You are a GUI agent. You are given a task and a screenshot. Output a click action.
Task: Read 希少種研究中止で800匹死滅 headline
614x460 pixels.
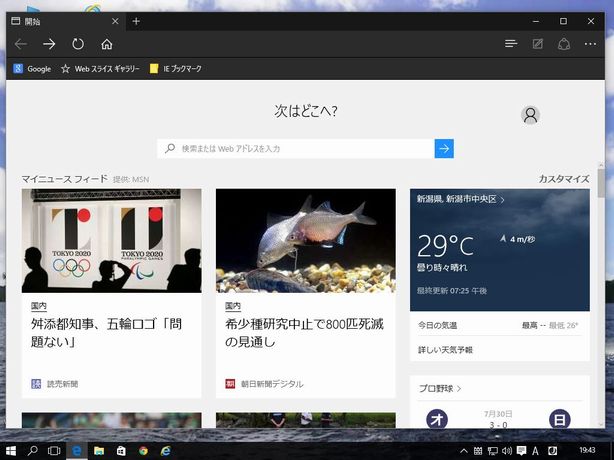pyautogui.click(x=304, y=333)
